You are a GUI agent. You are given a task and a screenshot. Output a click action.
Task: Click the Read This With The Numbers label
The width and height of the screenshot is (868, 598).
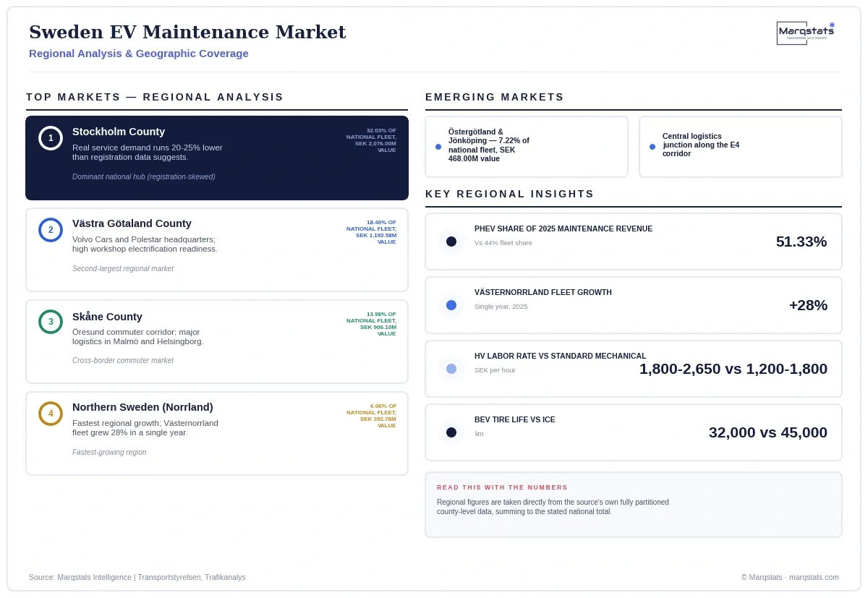502,487
